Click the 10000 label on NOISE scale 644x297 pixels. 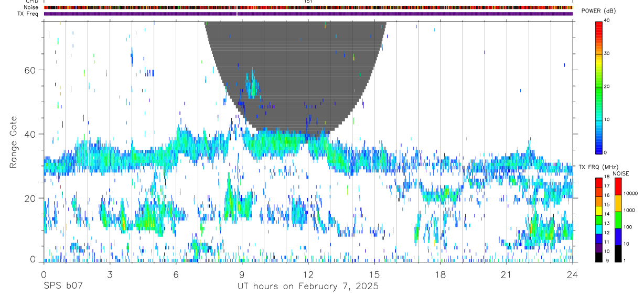click(x=630, y=193)
